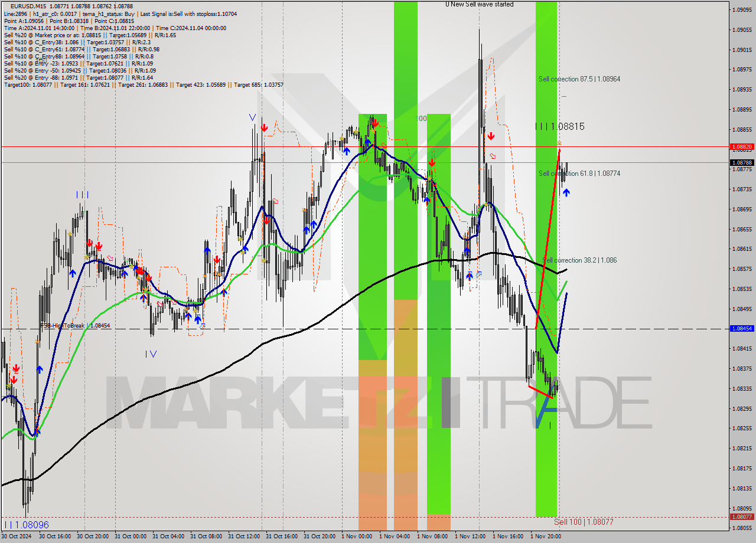Select the 1.09015 price axis label
This screenshot has width=756, height=543.
[x=742, y=50]
